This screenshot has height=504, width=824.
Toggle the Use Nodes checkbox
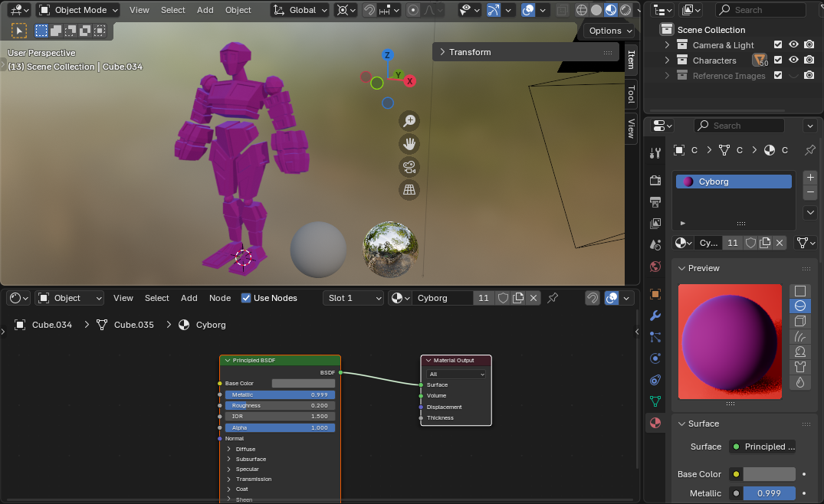coord(246,298)
